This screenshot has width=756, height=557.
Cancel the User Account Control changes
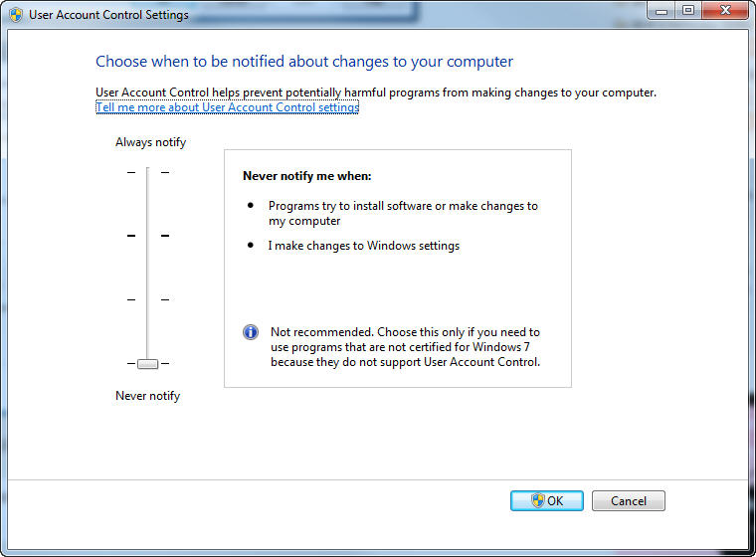[629, 500]
